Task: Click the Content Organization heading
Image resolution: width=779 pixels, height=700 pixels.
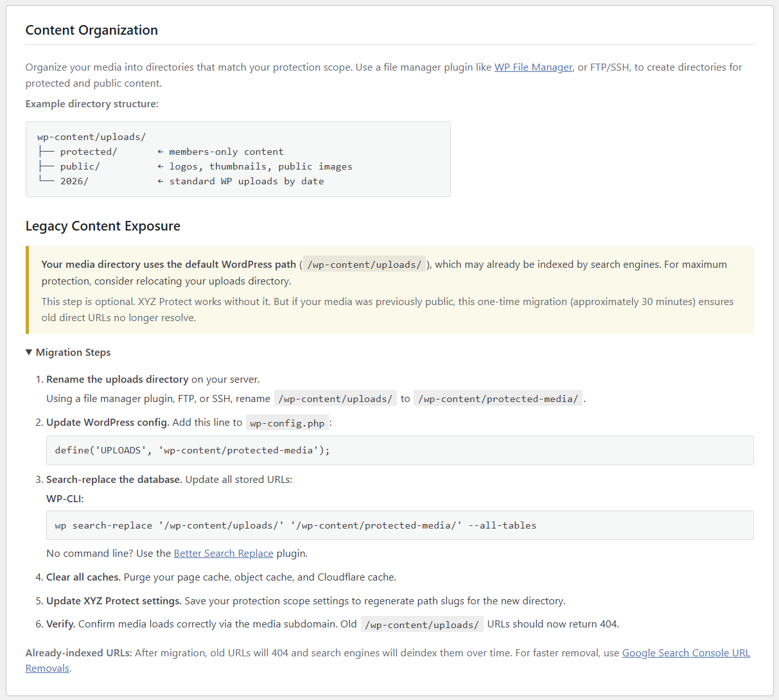Action: (x=91, y=30)
